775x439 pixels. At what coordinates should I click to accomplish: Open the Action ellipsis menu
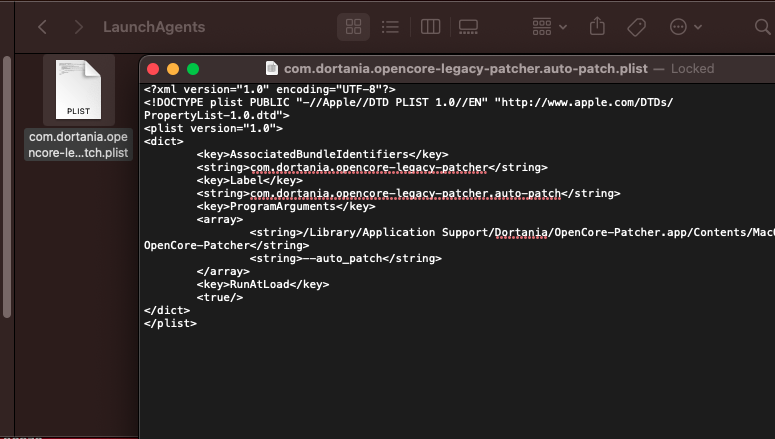[x=686, y=27]
